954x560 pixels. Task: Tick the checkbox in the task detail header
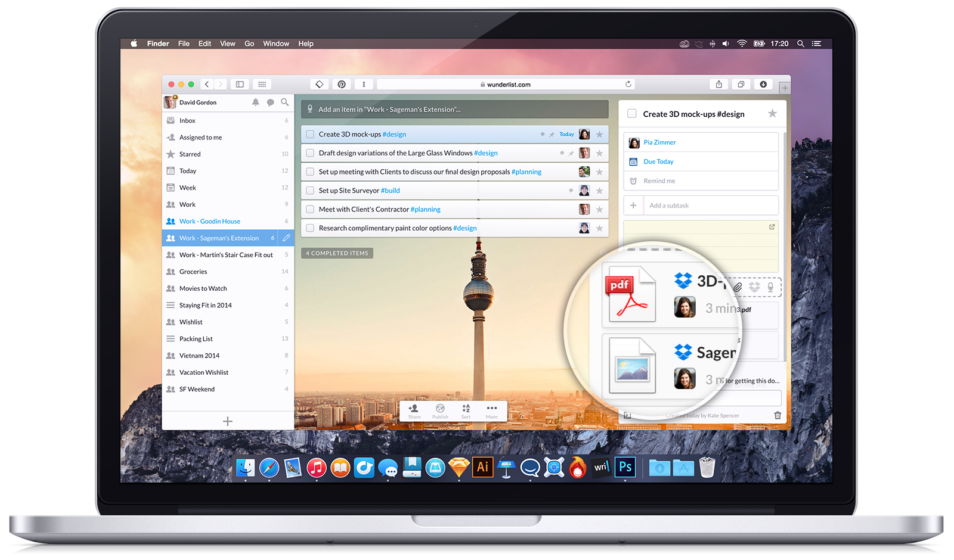(x=632, y=114)
